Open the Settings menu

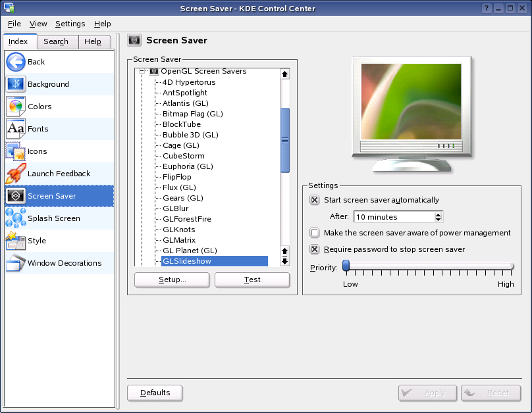(x=70, y=24)
